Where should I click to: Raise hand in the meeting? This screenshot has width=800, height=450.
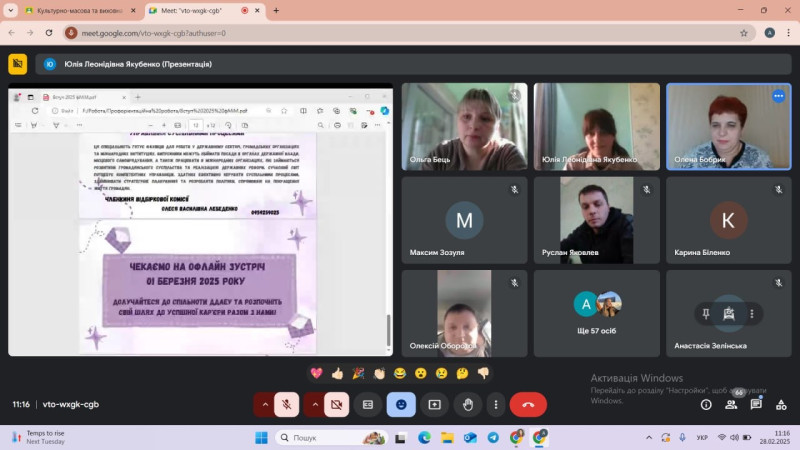pyautogui.click(x=468, y=404)
